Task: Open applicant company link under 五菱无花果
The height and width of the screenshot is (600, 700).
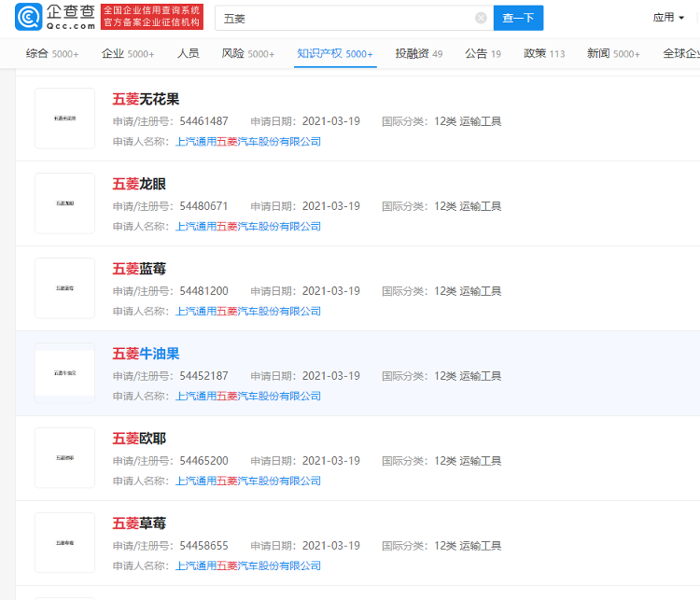Action: pyautogui.click(x=248, y=142)
